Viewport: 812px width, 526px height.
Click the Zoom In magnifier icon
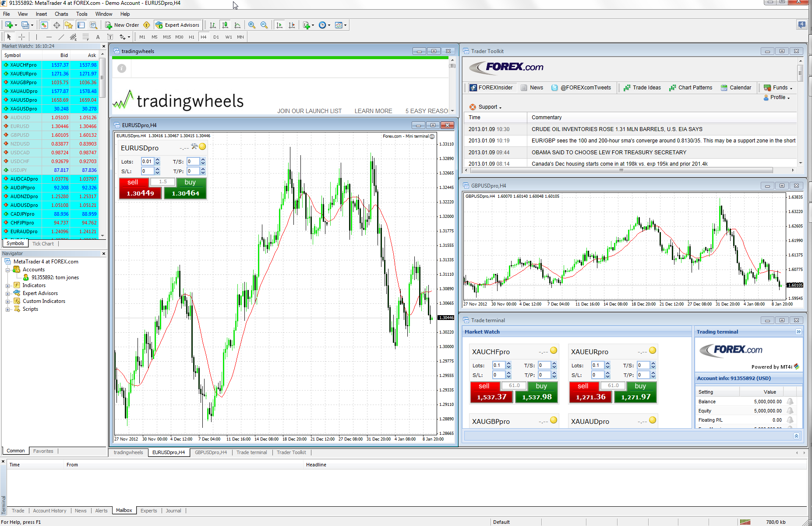click(251, 25)
